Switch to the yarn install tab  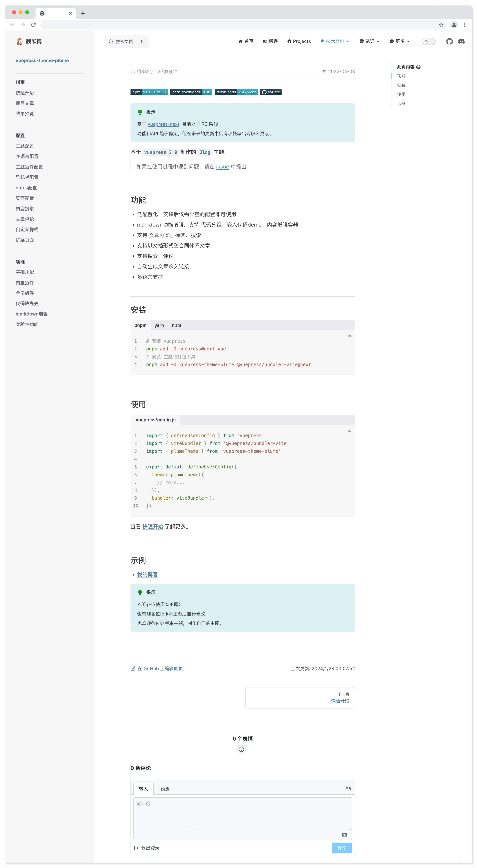[x=159, y=325]
